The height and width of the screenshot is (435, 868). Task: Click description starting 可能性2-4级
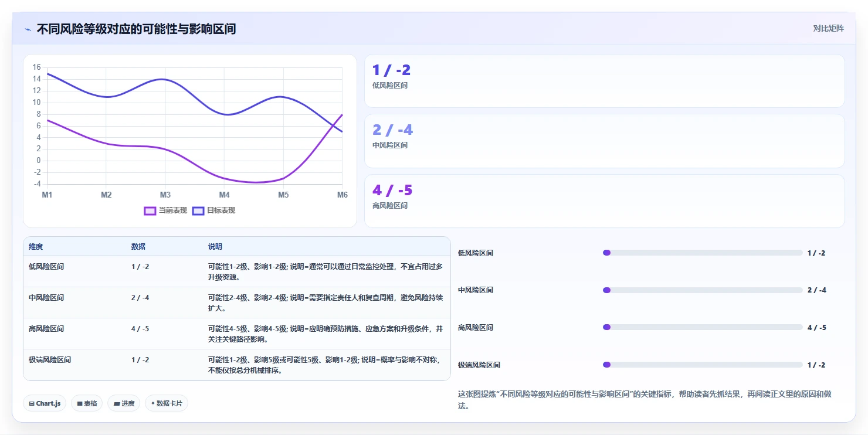325,303
